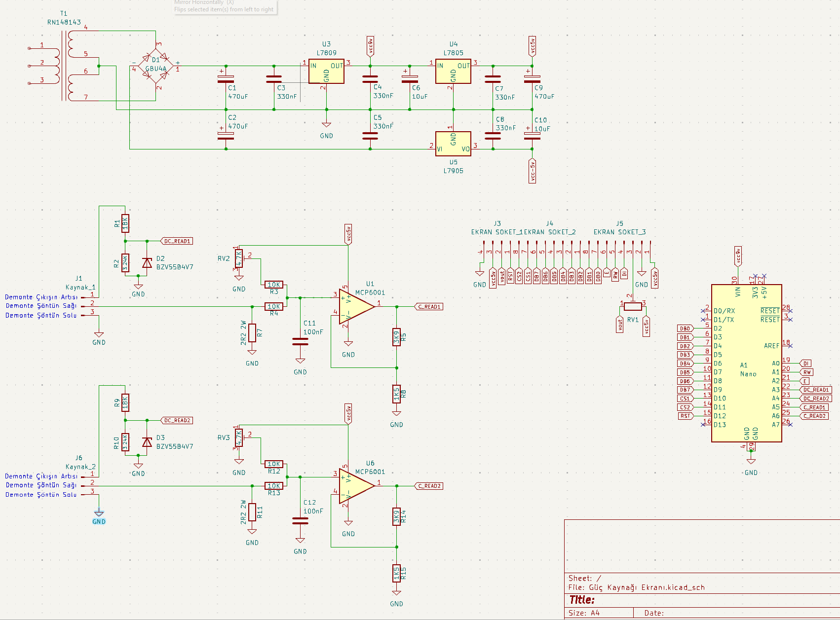Select capacitor C10 10uF symbol
Screen dimensions: 840x620
point(532,136)
